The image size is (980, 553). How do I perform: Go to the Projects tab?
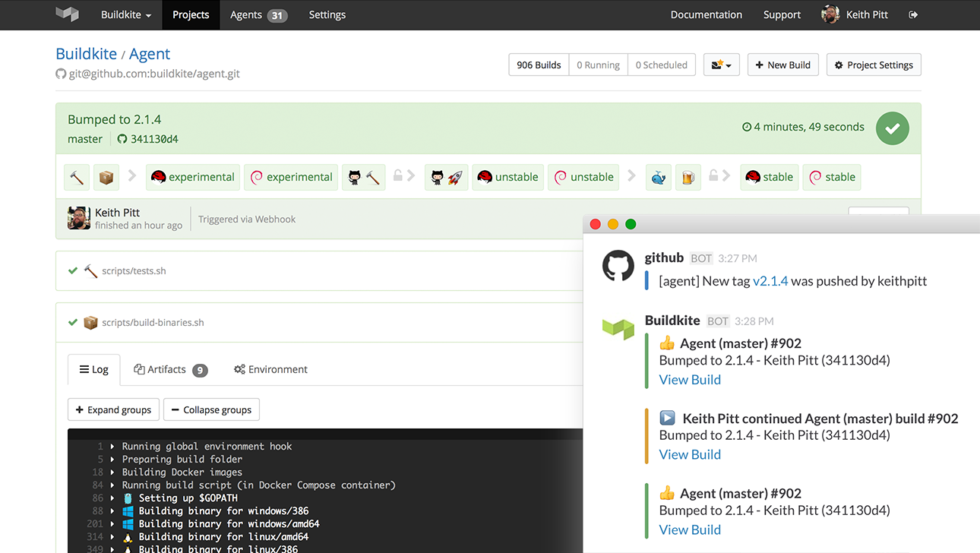point(191,14)
